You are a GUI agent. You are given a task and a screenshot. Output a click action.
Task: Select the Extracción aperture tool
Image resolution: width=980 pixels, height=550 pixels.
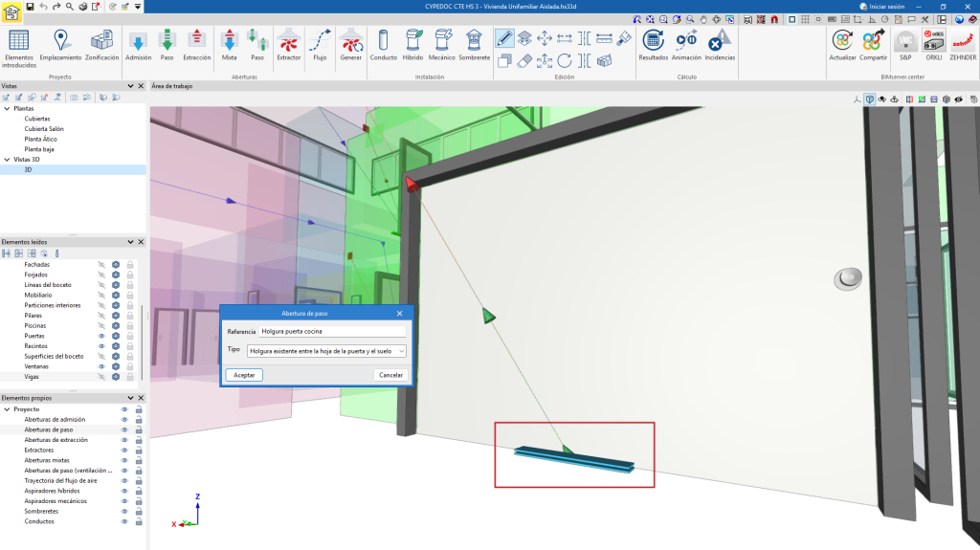coord(197,45)
